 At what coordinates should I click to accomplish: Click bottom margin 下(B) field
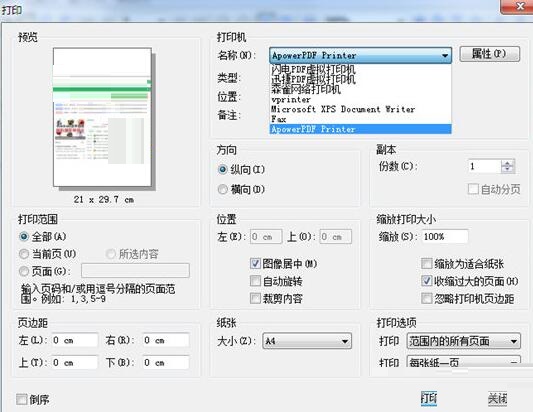[x=166, y=362]
